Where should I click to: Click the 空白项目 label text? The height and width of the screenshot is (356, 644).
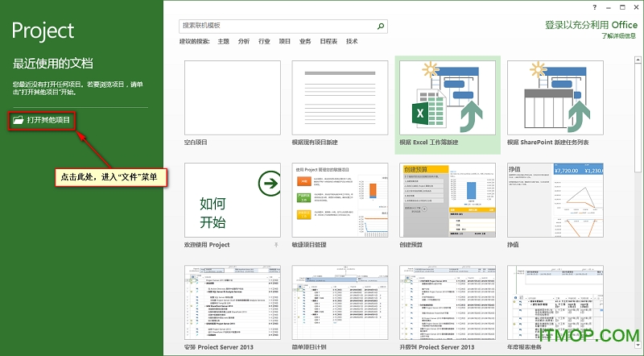coord(196,143)
